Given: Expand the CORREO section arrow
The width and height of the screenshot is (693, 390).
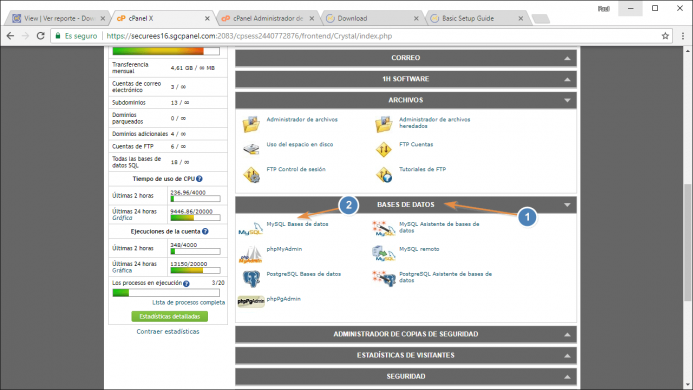Looking at the screenshot, I should [567, 58].
